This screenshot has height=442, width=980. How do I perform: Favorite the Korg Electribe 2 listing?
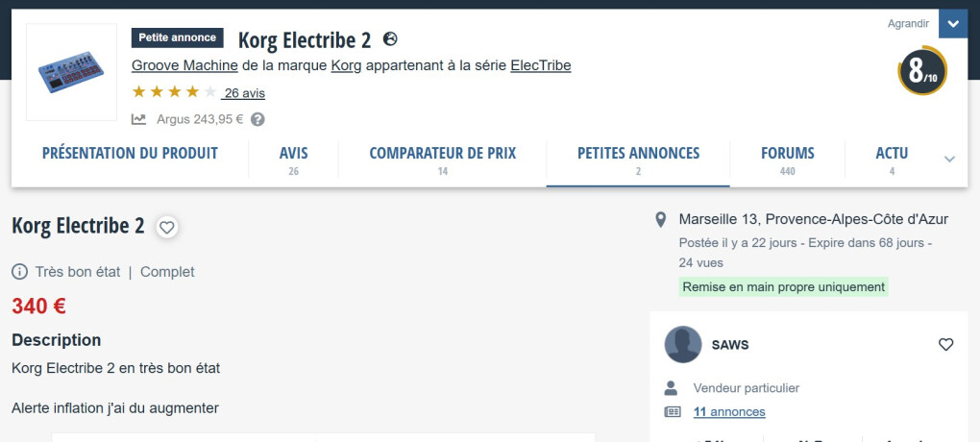(x=167, y=228)
